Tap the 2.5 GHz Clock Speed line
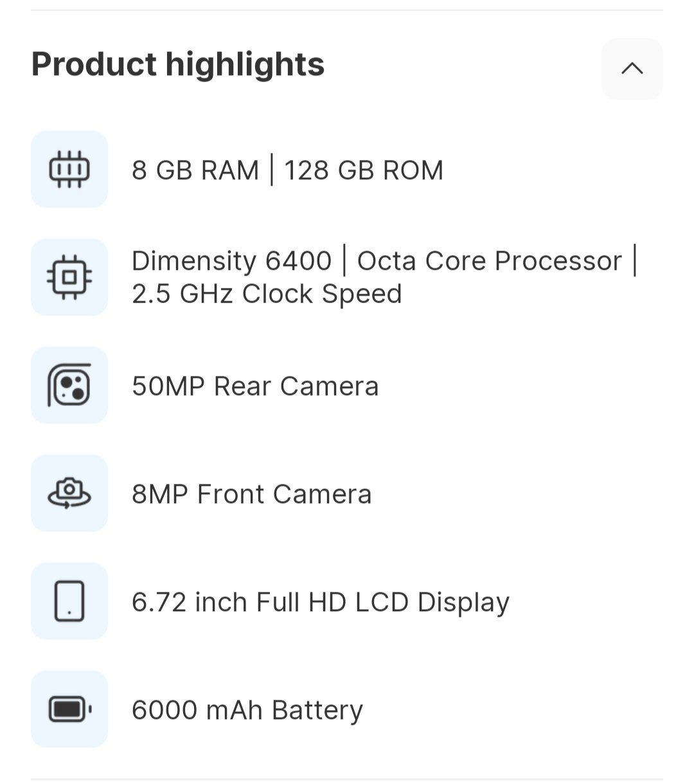Image resolution: width=694 pixels, height=784 pixels. coord(267,294)
